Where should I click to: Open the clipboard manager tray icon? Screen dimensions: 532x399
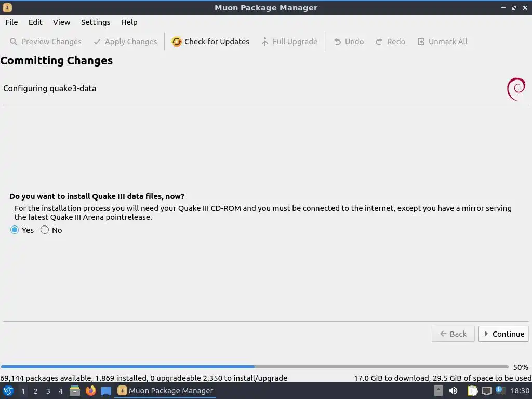pos(472,391)
